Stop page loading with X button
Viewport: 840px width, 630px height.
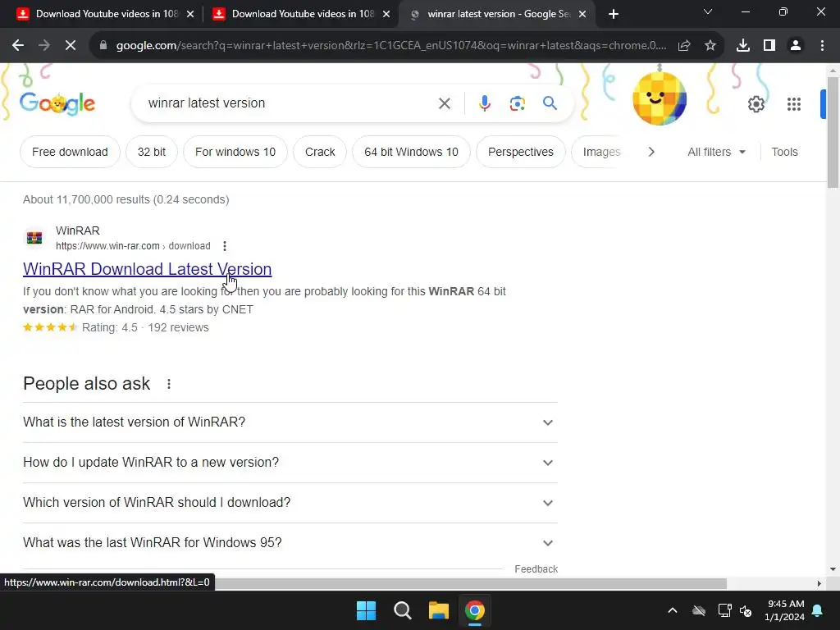point(71,46)
